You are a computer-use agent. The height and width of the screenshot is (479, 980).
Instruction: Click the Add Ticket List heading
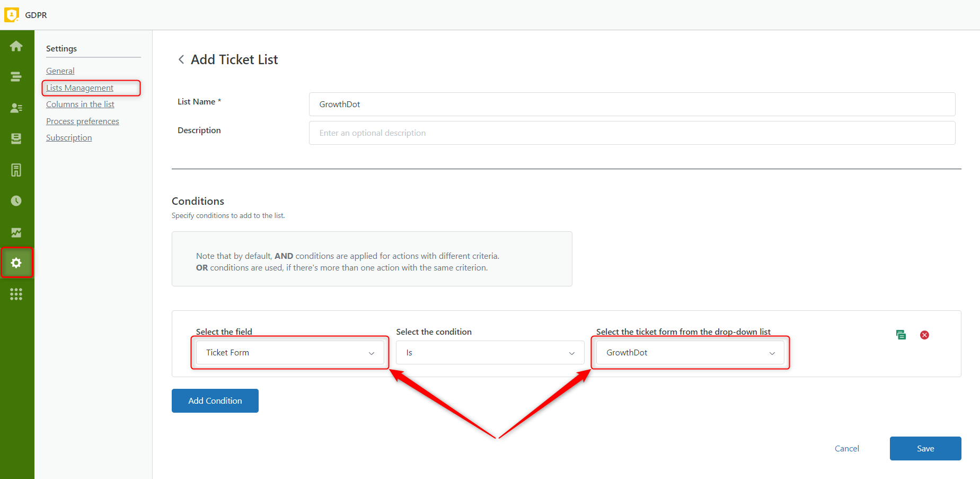[234, 59]
